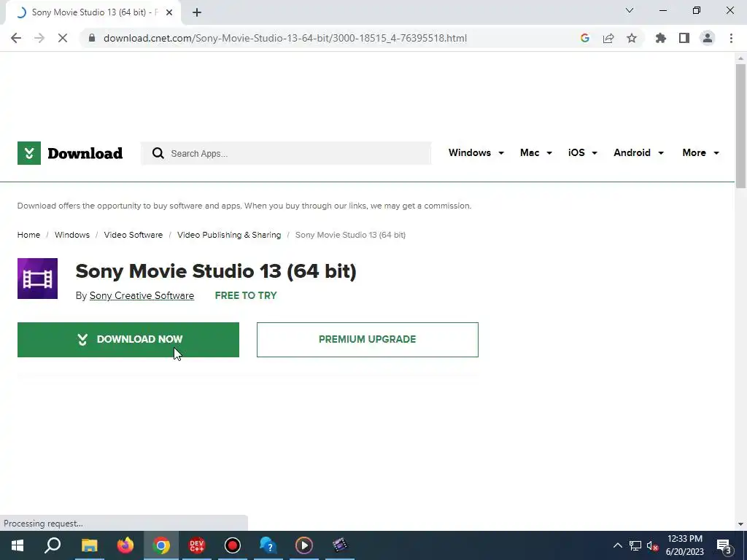Open the Windows breadcrumb link

tap(72, 235)
